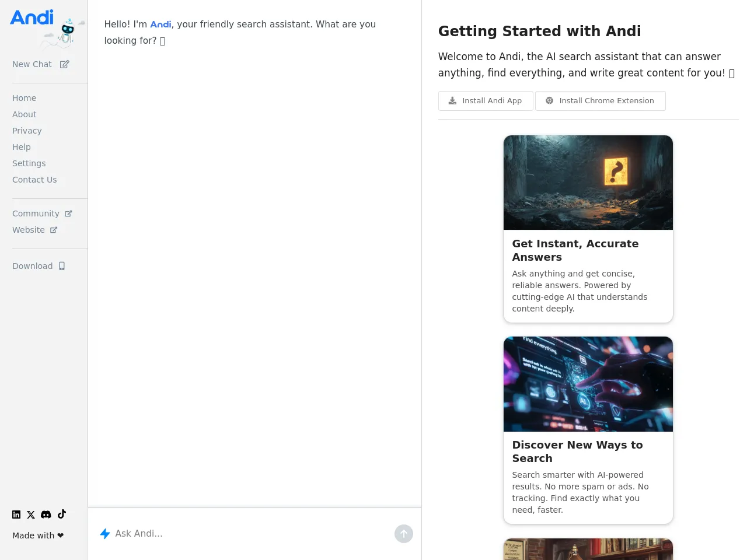This screenshot has height=560, width=747.
Task: Open the Privacy page
Action: (27, 131)
